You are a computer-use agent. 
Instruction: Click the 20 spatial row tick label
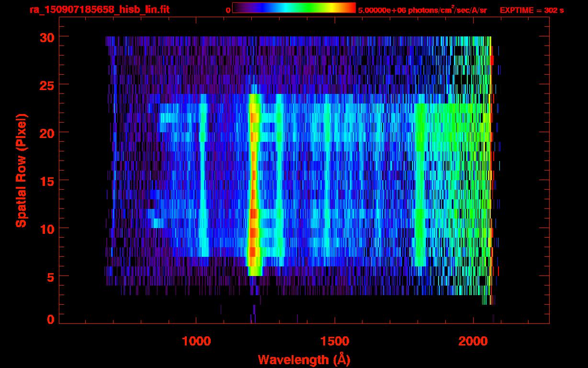point(46,133)
